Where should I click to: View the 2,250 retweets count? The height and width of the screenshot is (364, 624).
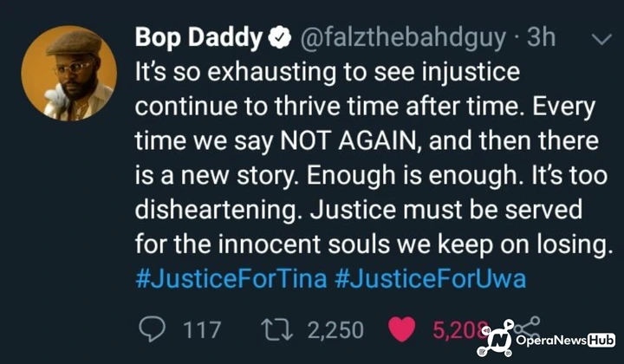tap(335, 330)
